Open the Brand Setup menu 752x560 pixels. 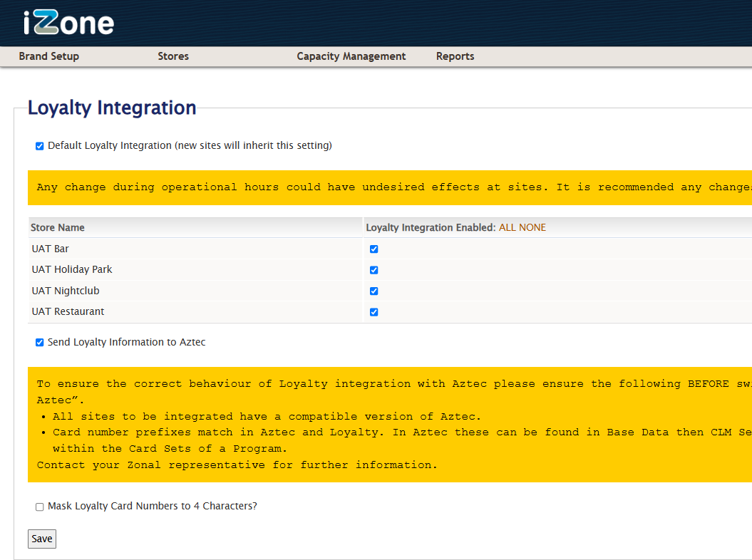pos(48,56)
